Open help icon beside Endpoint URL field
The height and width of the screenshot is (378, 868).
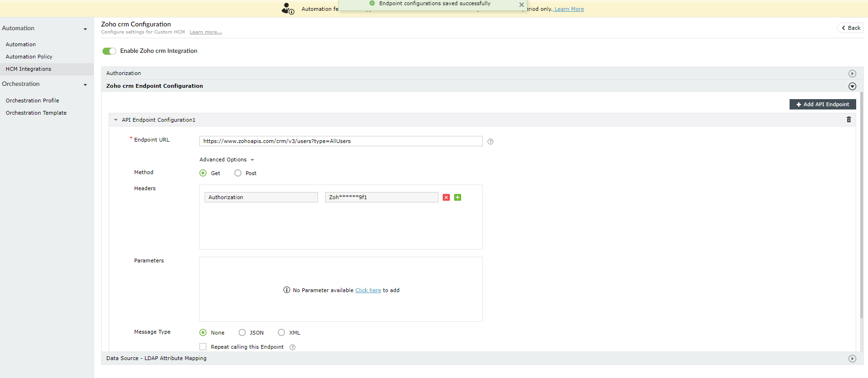pyautogui.click(x=490, y=142)
